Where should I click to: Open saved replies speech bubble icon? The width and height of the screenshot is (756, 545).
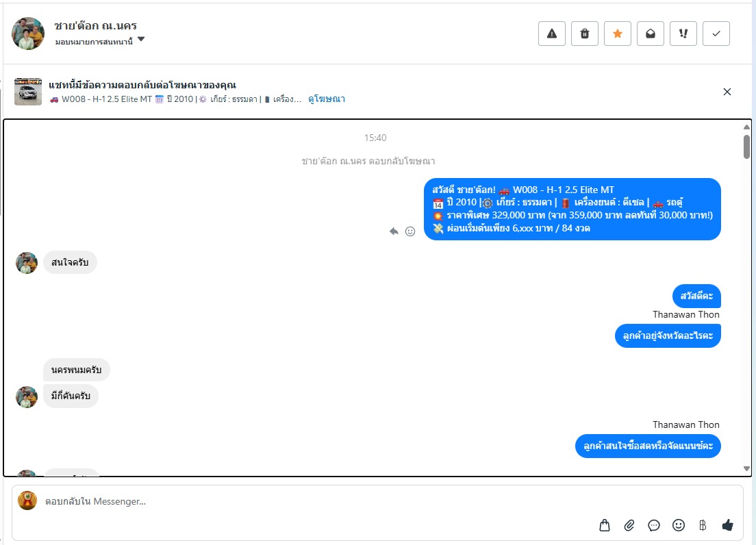pos(654,525)
